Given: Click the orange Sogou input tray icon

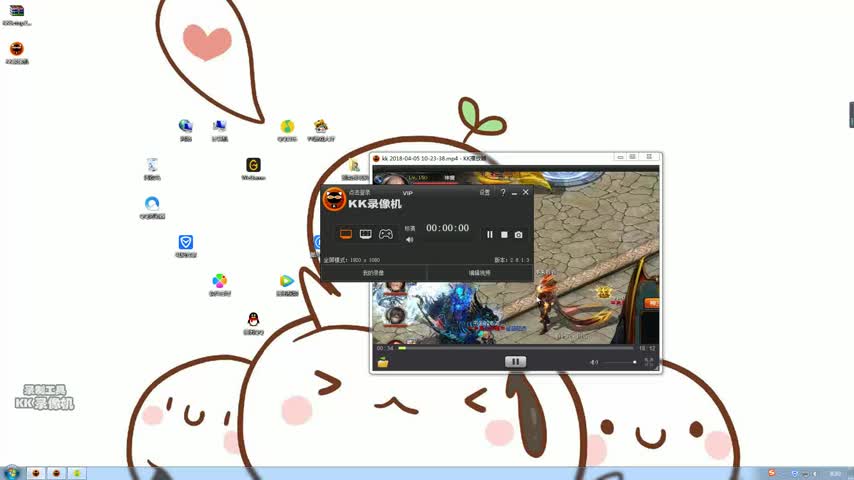Looking at the screenshot, I should [x=771, y=473].
